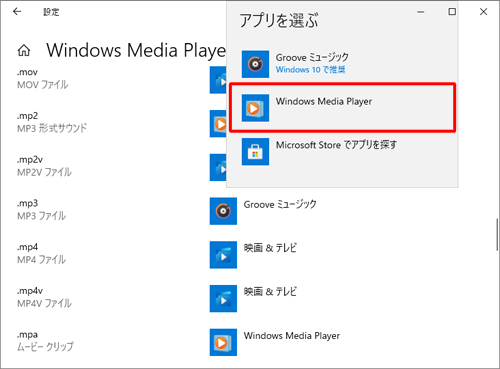Image resolution: width=500 pixels, height=369 pixels.
Task: Click the app icon beside .mp2v
Action: (x=218, y=167)
